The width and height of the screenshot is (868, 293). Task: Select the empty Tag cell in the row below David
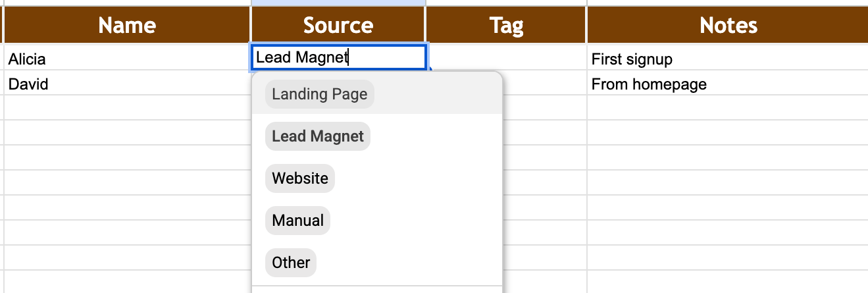click(544, 108)
